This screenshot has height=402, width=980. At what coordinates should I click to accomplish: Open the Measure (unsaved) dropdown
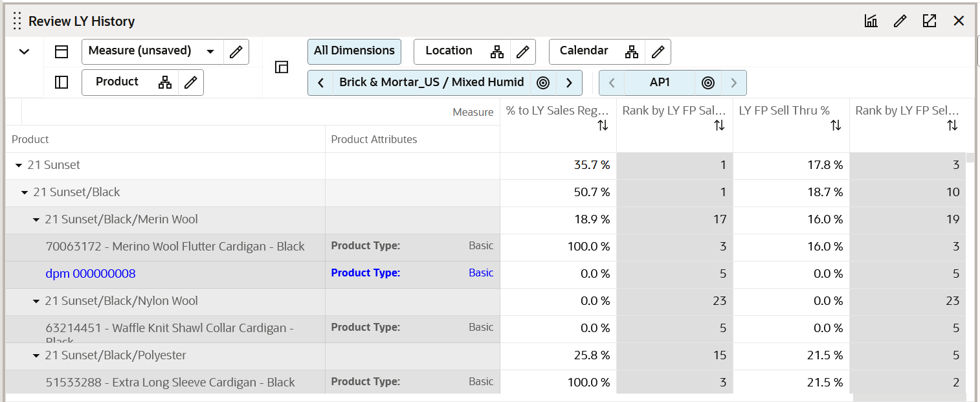coord(210,52)
